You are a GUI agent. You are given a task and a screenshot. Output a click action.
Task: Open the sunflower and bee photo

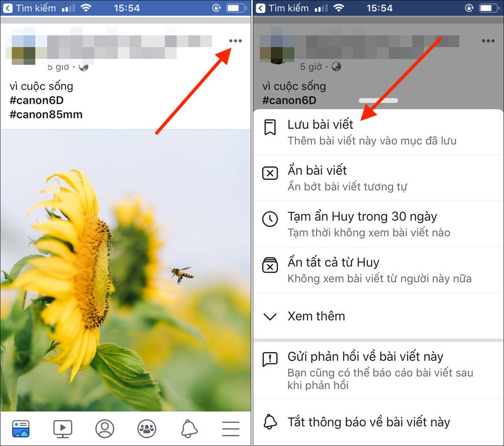point(125,270)
